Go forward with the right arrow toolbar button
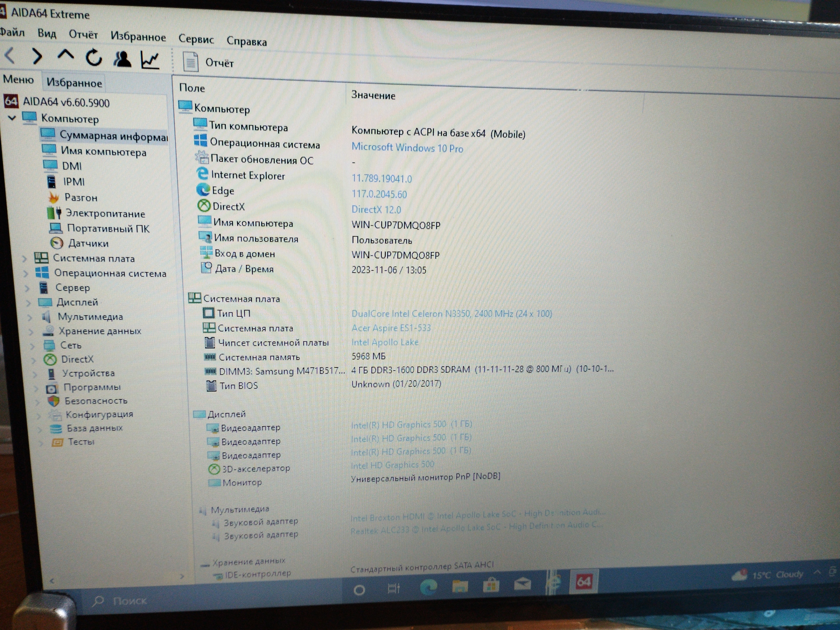 (x=38, y=56)
